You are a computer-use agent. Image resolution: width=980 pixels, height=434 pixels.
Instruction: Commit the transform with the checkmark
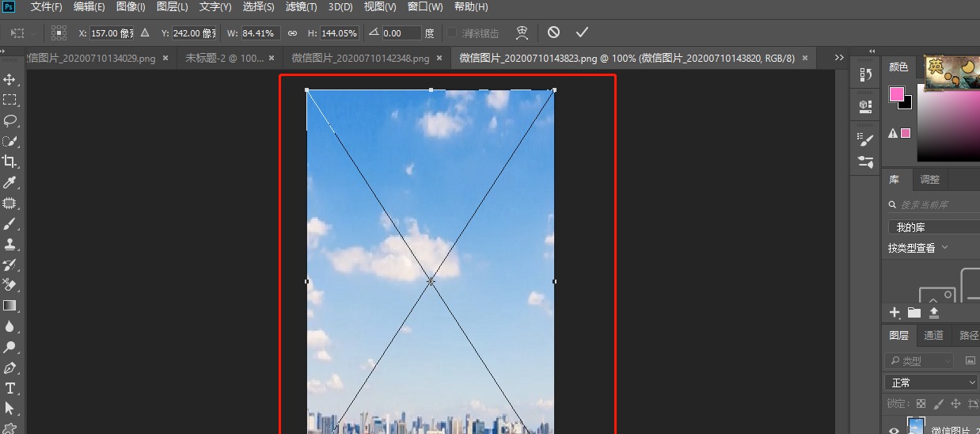[x=582, y=32]
